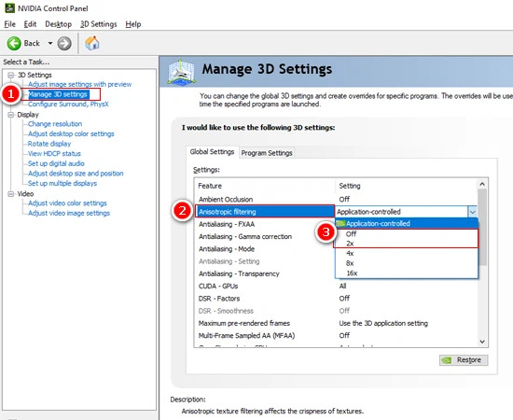Image resolution: width=513 pixels, height=420 pixels.
Task: Switch to the Program Settings tab
Action: tap(267, 153)
